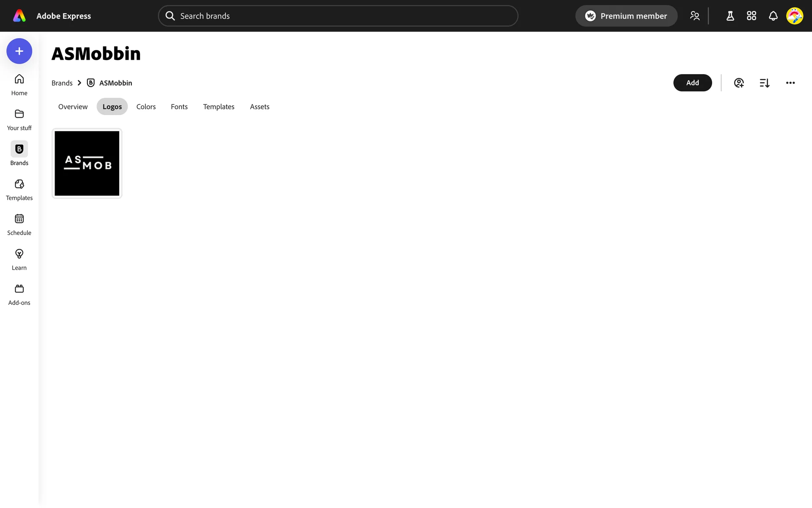The height and width of the screenshot is (508, 812).
Task: Open Your stuff folder in sidebar
Action: pos(19,120)
